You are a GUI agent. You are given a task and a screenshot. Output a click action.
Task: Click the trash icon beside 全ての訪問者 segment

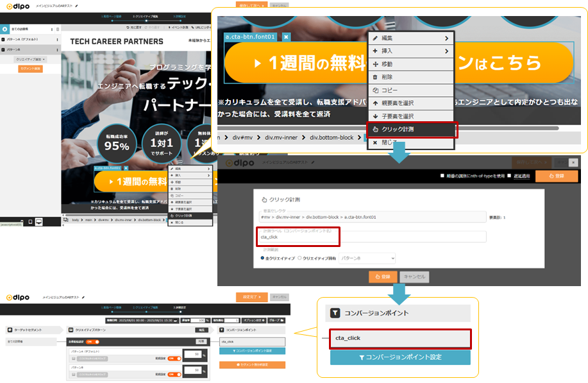(x=57, y=30)
